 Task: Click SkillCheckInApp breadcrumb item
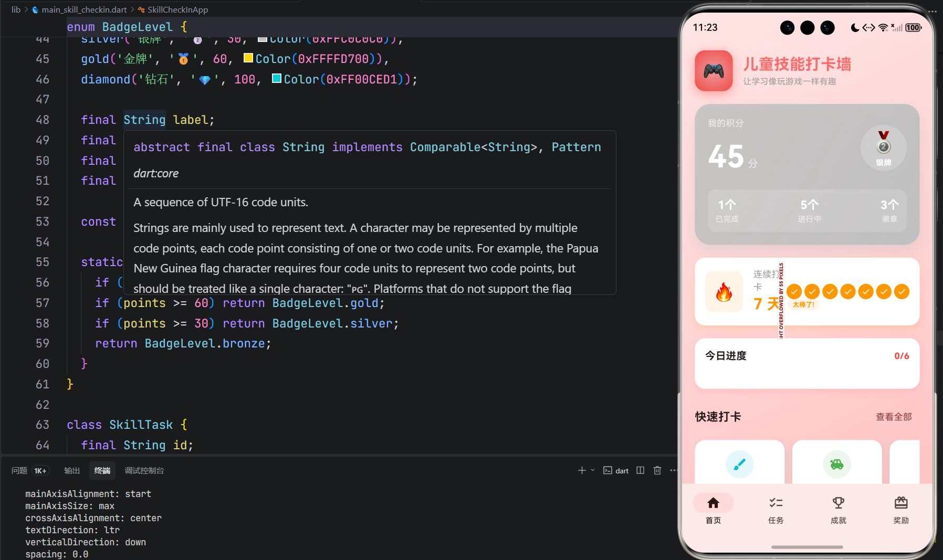(177, 9)
